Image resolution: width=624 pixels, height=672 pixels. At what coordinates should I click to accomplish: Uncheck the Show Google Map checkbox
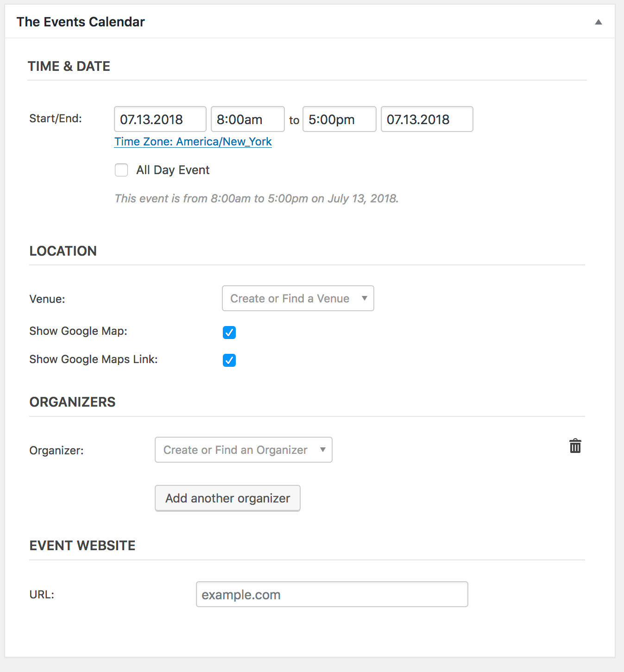pos(229,332)
